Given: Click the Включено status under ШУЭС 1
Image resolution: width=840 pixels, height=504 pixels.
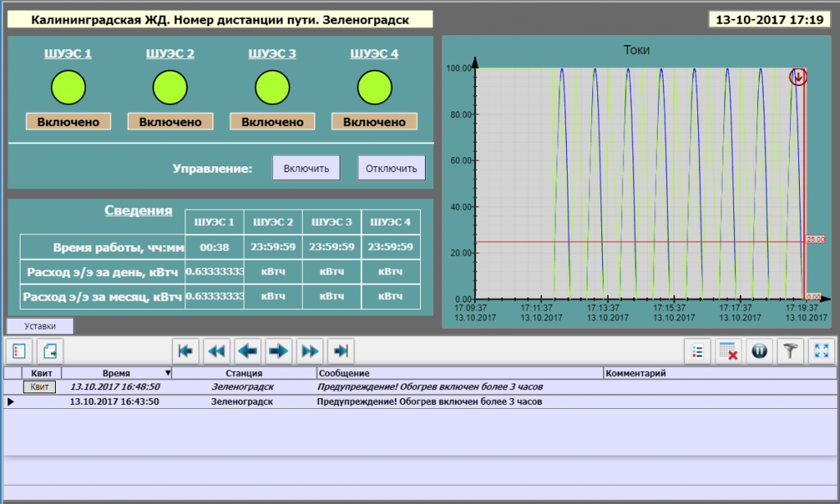Looking at the screenshot, I should pyautogui.click(x=68, y=121).
